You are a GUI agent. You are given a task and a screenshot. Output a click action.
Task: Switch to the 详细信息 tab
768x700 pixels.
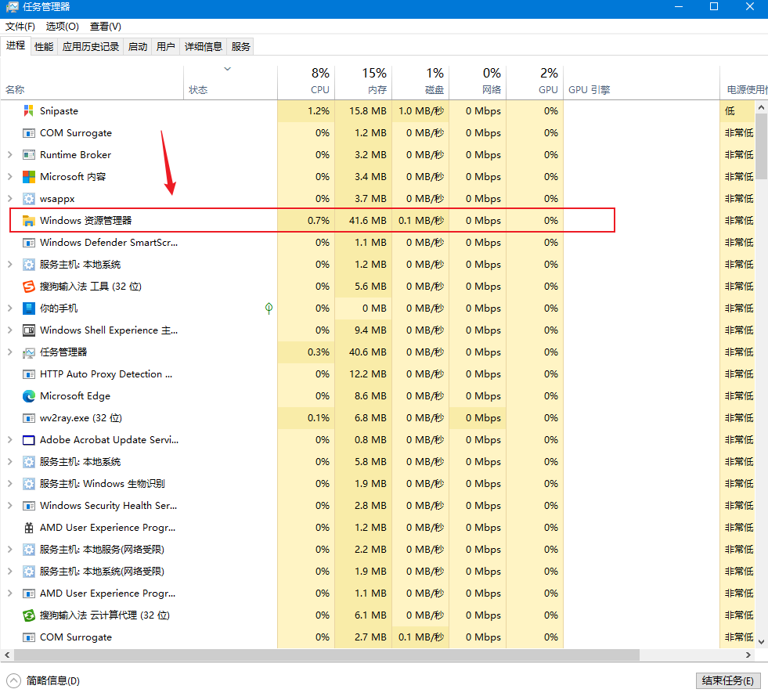(x=204, y=46)
